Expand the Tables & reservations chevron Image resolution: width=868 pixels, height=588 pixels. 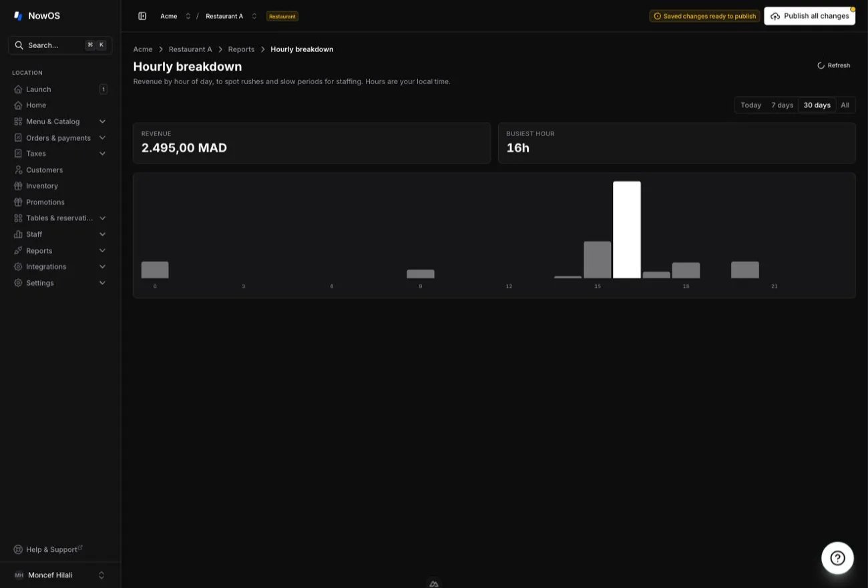tap(102, 218)
